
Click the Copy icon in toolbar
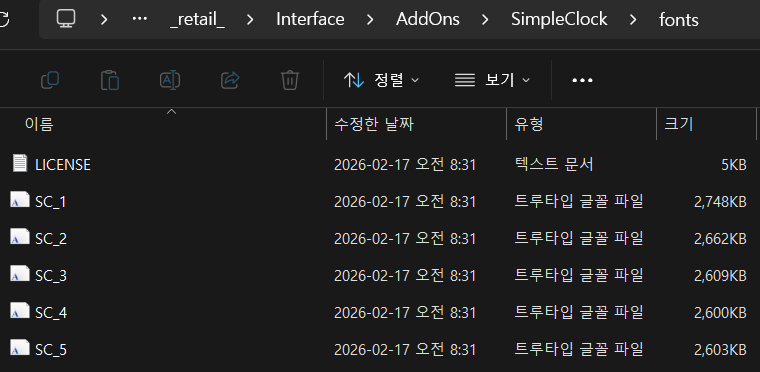pyautogui.click(x=50, y=80)
